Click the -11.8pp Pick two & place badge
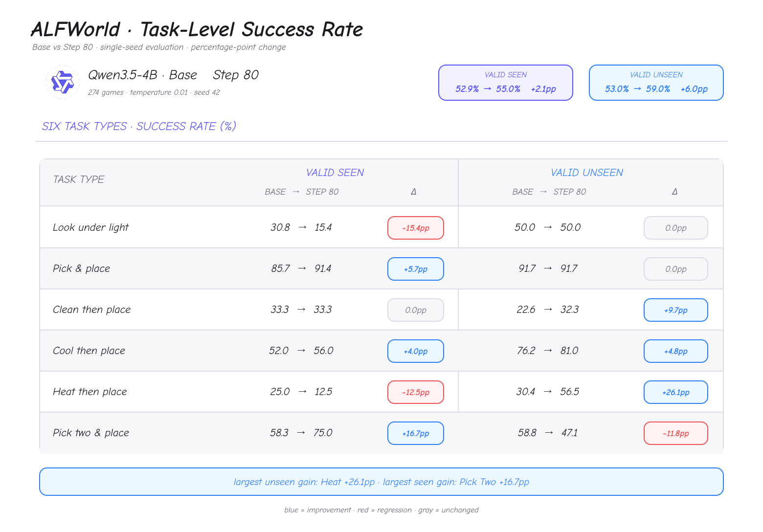The height and width of the screenshot is (532, 763). point(676,433)
